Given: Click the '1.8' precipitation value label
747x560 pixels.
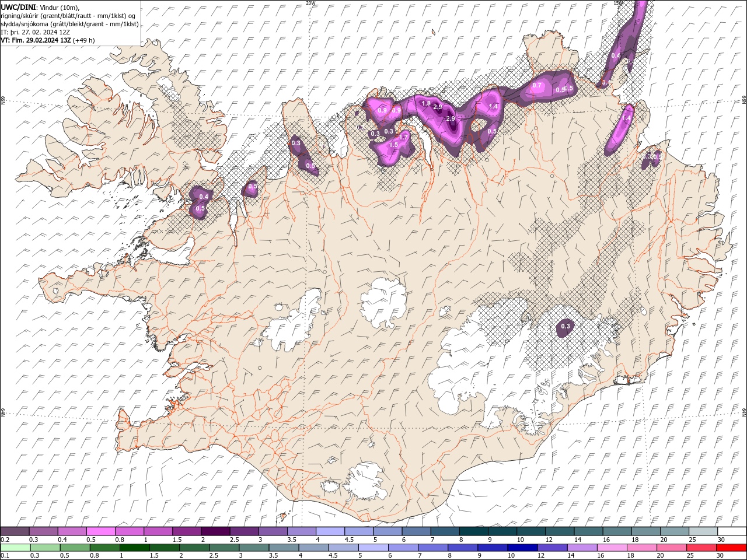Looking at the screenshot, I should 426,104.
